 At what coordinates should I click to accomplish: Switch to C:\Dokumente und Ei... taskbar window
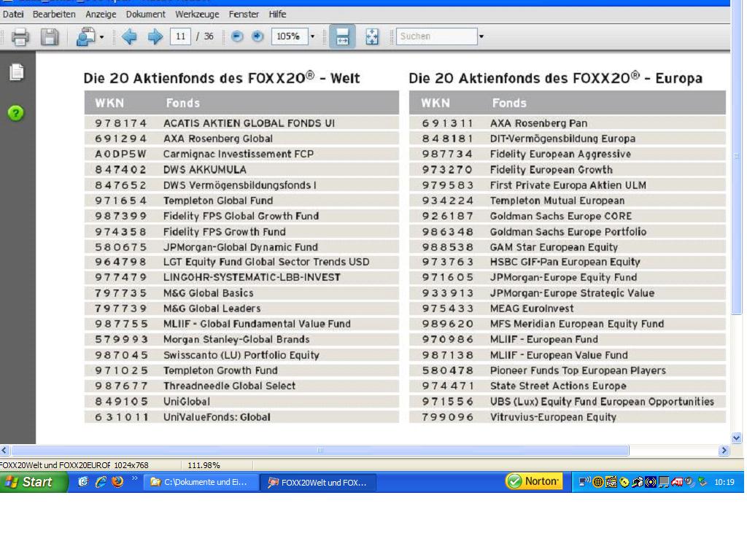(201, 483)
